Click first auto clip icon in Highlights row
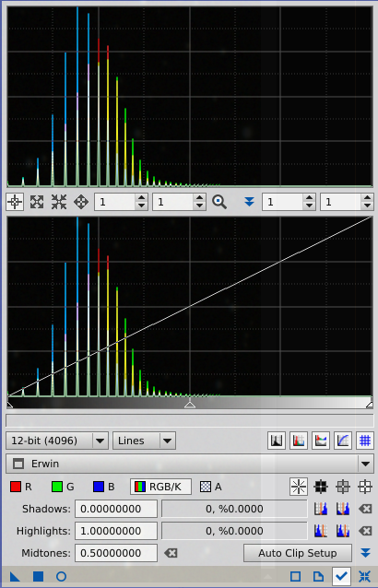The height and width of the screenshot is (588, 378). click(321, 531)
